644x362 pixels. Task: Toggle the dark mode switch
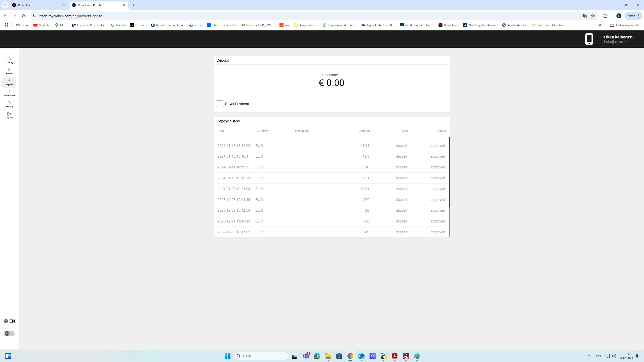9,333
